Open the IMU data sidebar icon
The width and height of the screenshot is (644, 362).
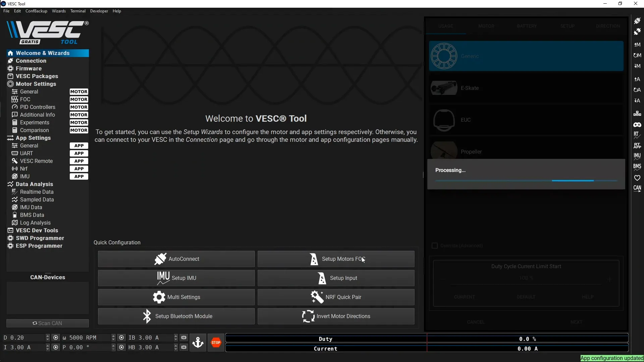click(638, 156)
